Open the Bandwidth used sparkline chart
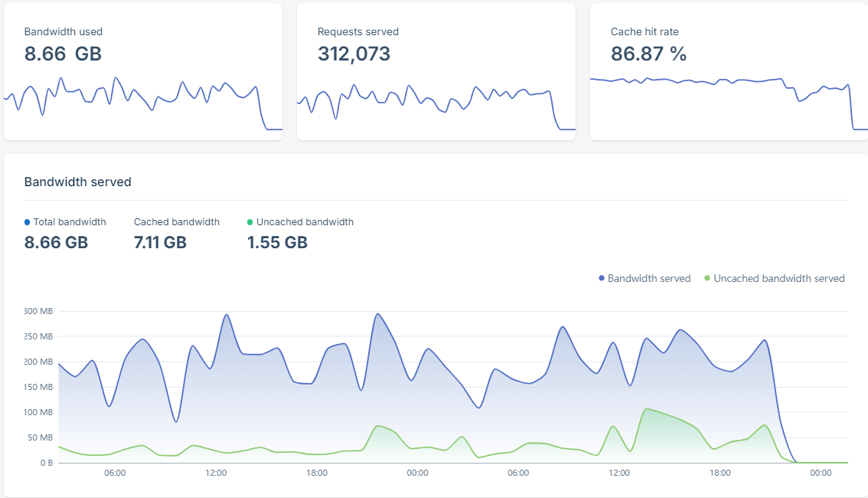Screen dimensions: 868x498 [x=142, y=103]
